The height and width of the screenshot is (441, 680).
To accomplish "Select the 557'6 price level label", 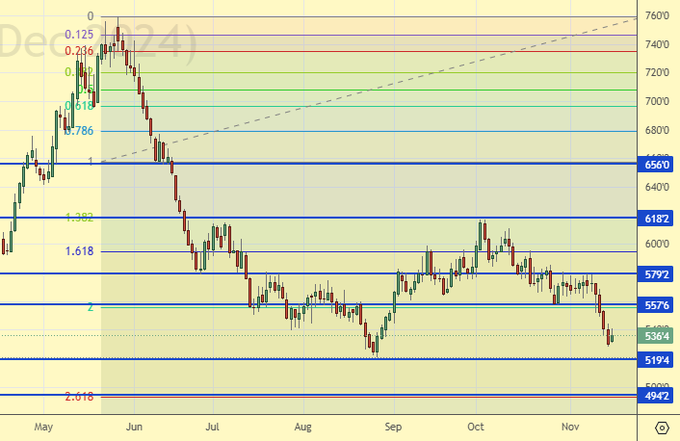I will (657, 304).
